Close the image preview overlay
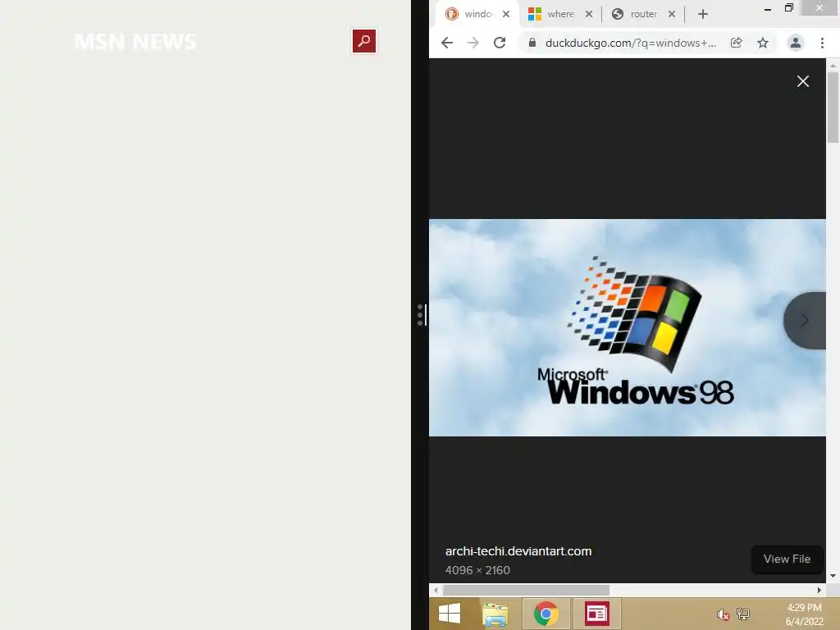 coord(802,81)
